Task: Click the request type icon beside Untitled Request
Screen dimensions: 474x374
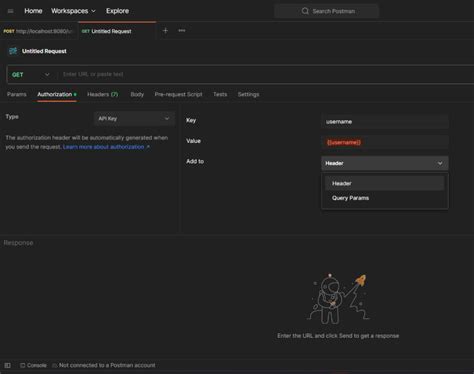Action: (x=13, y=51)
